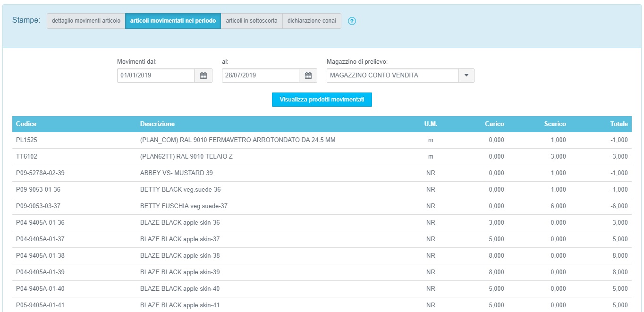Screen dimensions: 644x312
Task: Expand the Magazzino di prelievo dropdown arrow
Action: pyautogui.click(x=466, y=76)
